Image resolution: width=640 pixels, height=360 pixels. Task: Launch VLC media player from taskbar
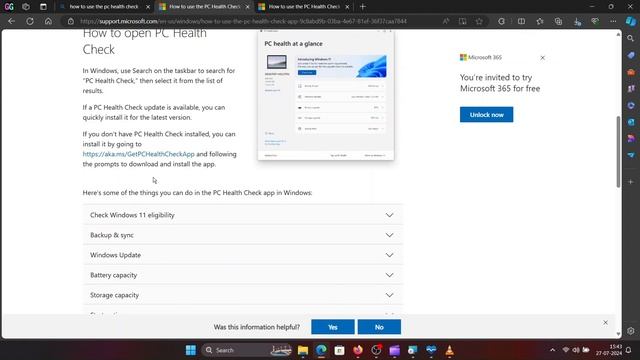(450, 350)
